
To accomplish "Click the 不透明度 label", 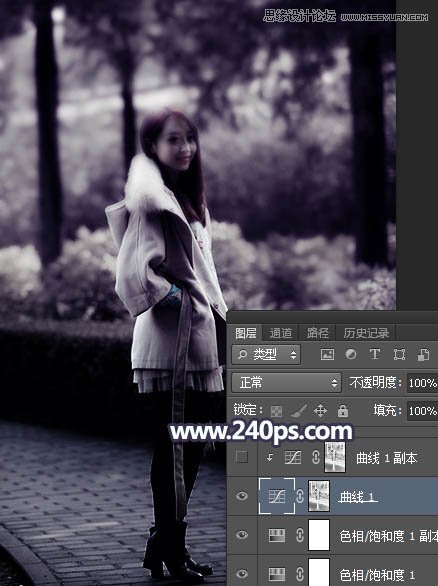I will pyautogui.click(x=375, y=382).
